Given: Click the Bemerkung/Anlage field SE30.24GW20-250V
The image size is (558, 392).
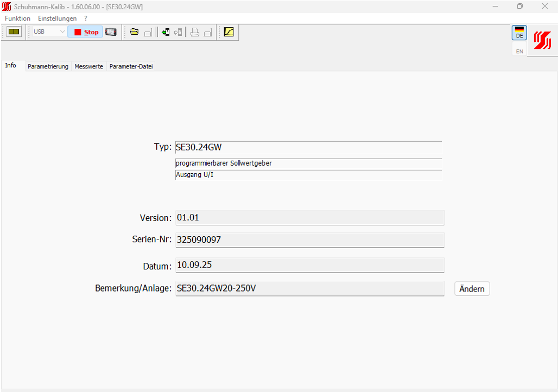Looking at the screenshot, I should coord(310,288).
